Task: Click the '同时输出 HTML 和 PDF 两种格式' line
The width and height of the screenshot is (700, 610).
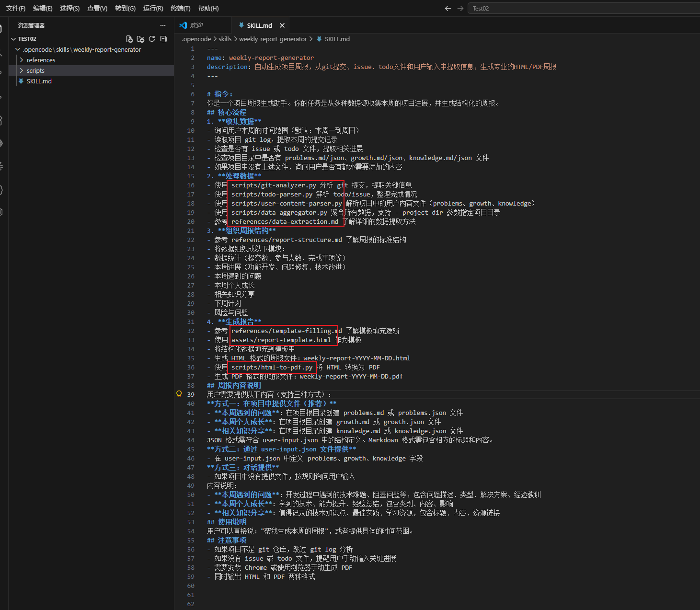Action: click(x=261, y=576)
